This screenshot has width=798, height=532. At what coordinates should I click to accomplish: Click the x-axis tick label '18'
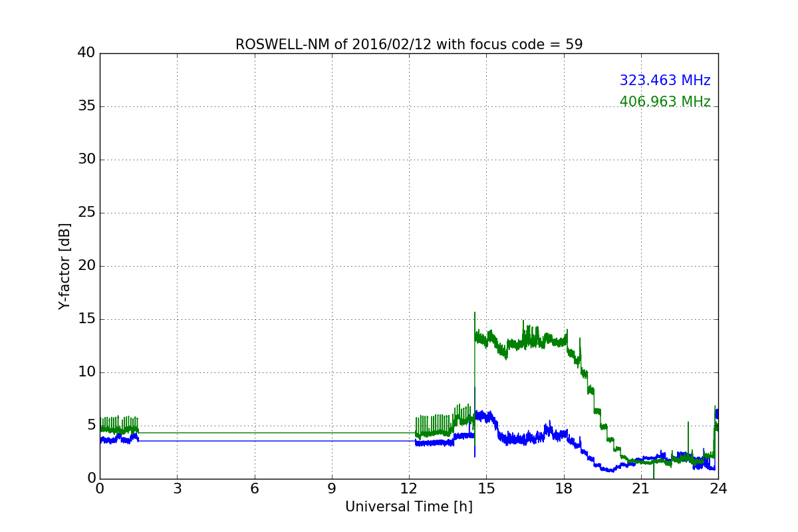[x=564, y=488]
